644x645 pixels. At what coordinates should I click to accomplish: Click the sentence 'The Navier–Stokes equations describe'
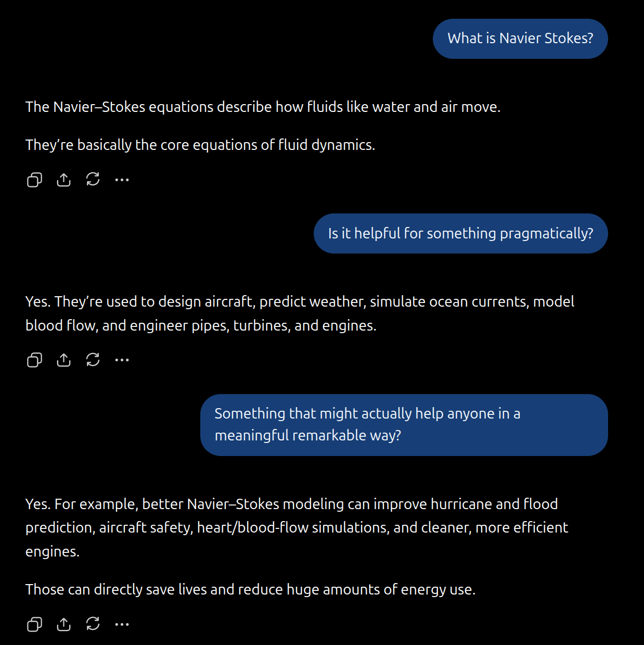pos(263,107)
